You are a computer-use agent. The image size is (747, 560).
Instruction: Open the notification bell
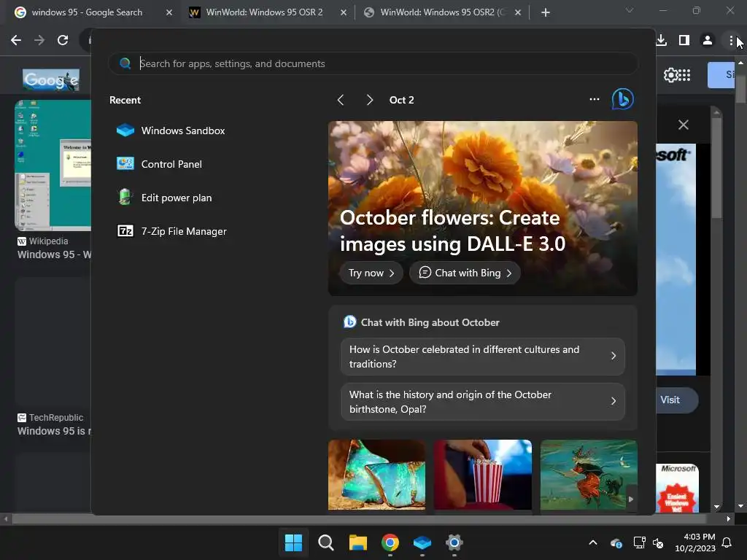727,542
